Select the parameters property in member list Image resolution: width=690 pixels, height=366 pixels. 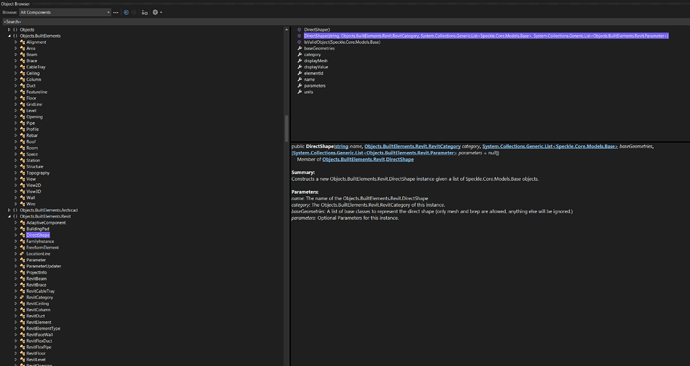coord(315,86)
